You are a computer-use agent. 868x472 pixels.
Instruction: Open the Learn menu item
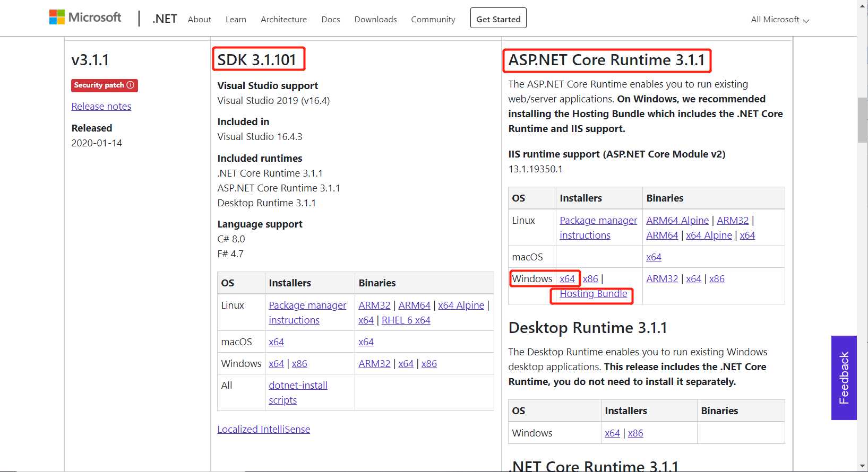pos(236,19)
